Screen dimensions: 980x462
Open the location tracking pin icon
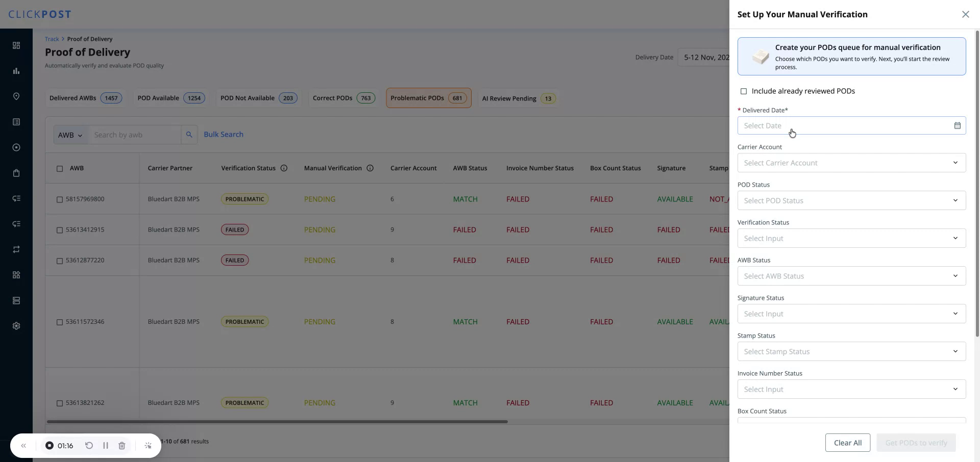click(16, 96)
